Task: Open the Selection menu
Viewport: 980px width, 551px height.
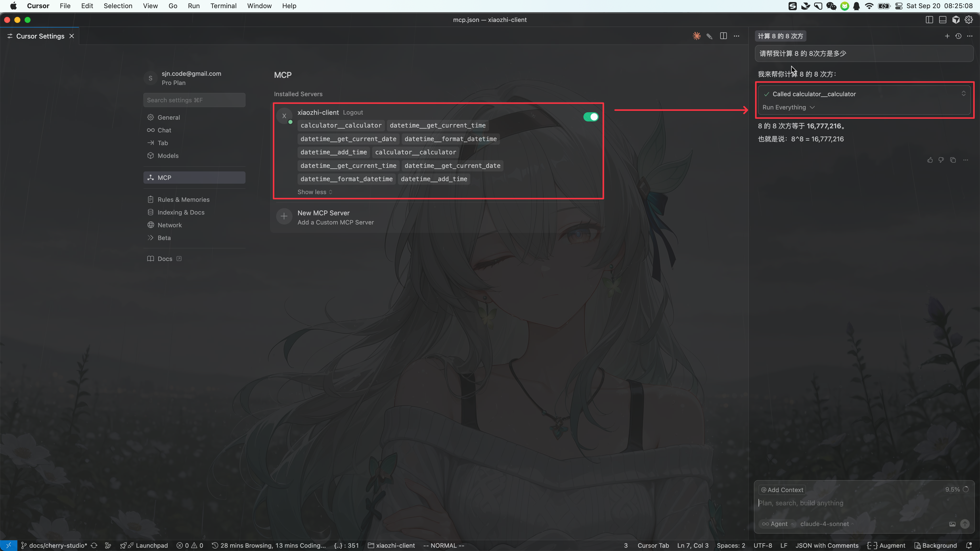Action: click(x=118, y=6)
